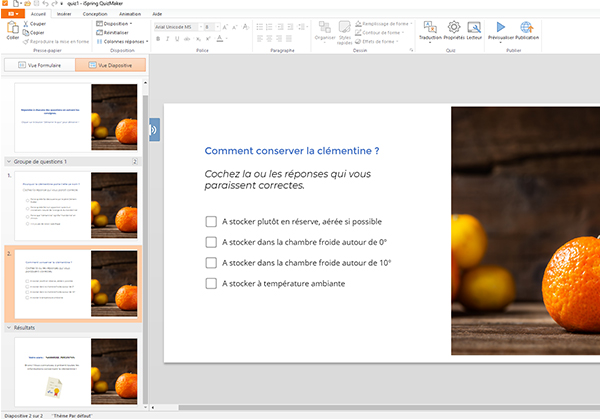
Task: Click the Publication icon
Action: [x=527, y=29]
